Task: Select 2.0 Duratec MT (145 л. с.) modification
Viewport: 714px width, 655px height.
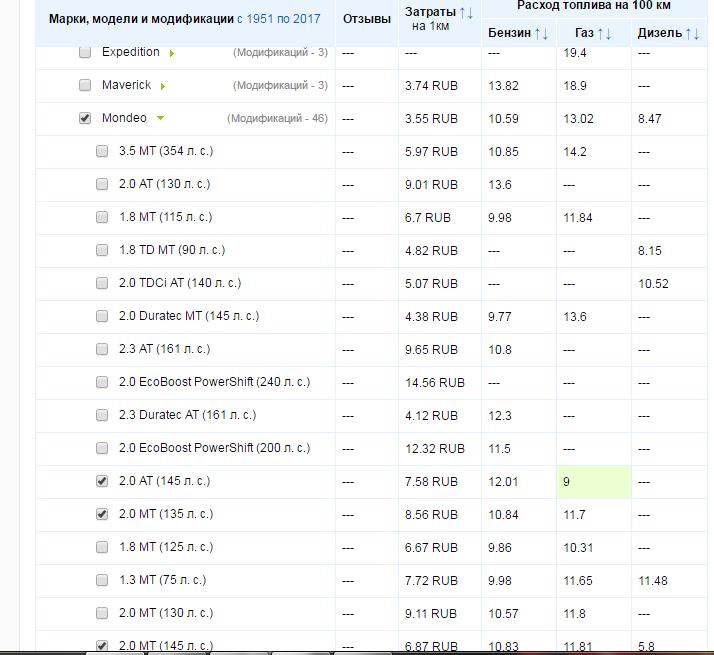Action: click(189, 316)
